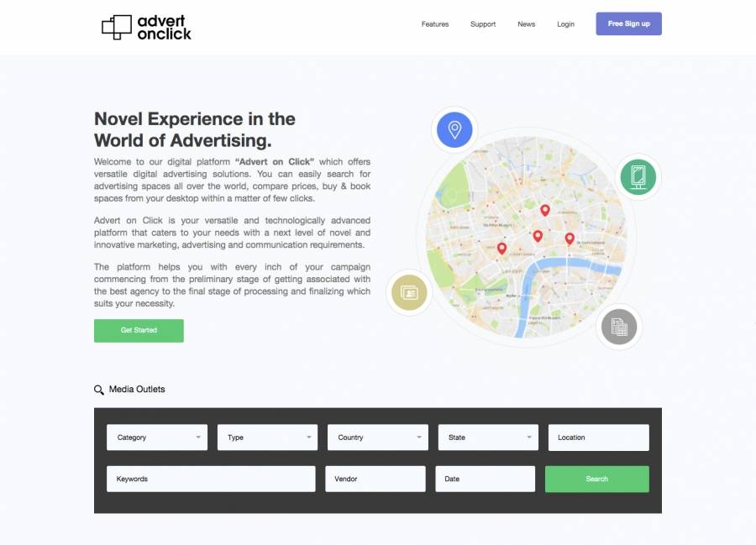This screenshot has height=545, width=756.
Task: Select the leftmost red pin on map
Action: [x=501, y=248]
